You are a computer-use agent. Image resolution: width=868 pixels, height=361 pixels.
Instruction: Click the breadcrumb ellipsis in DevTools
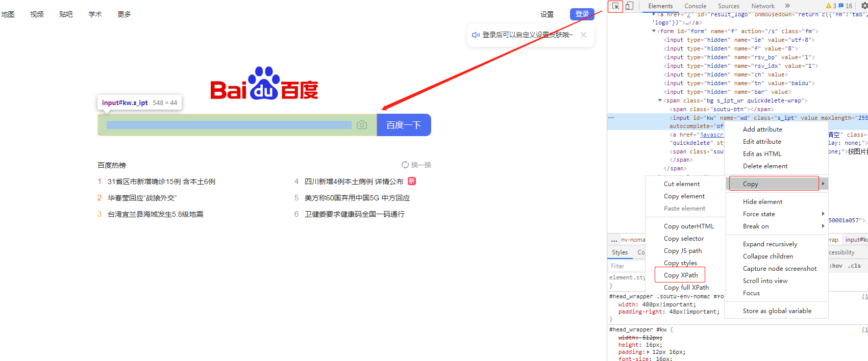click(614, 240)
